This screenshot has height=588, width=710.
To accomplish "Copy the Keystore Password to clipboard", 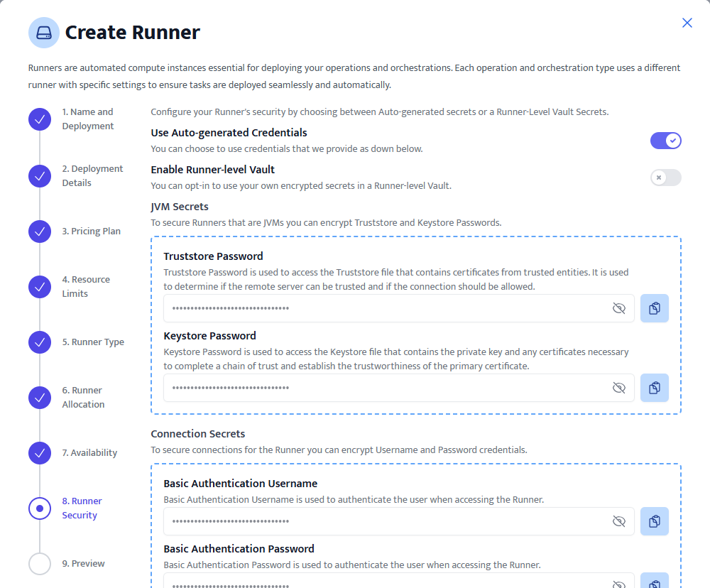I will (x=654, y=388).
